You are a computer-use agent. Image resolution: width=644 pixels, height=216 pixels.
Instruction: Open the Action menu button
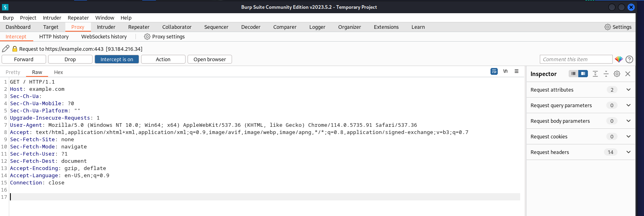pyautogui.click(x=163, y=59)
